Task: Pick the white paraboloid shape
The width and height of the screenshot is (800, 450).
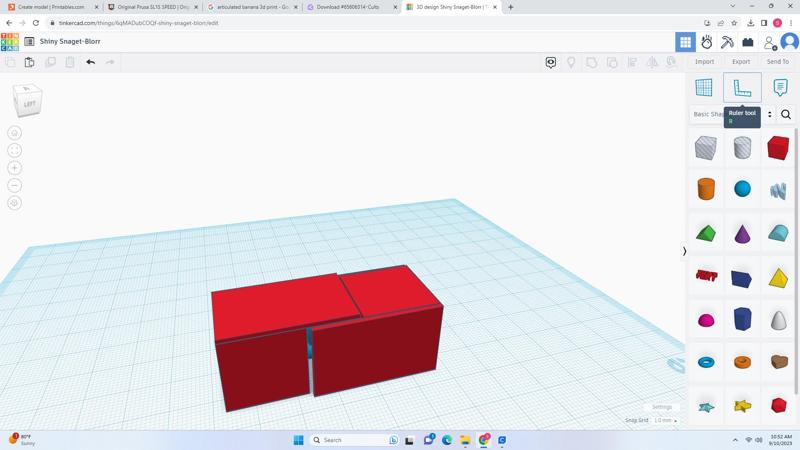Action: [779, 320]
